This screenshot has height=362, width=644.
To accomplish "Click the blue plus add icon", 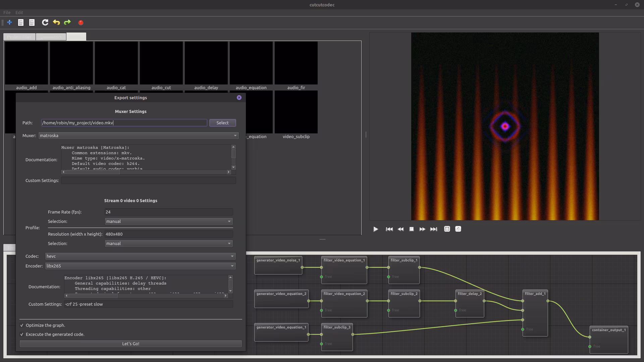I will point(9,22).
